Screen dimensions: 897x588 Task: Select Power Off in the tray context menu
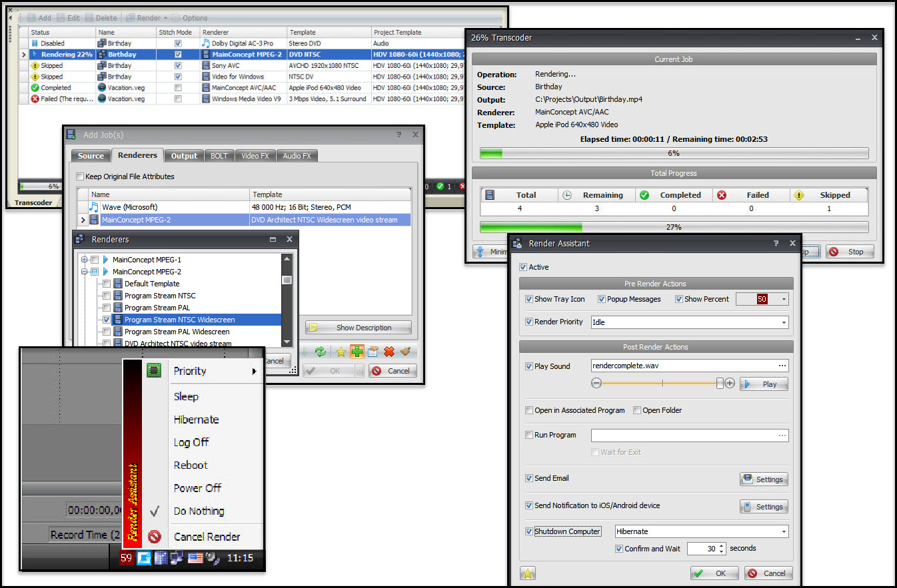tap(197, 488)
